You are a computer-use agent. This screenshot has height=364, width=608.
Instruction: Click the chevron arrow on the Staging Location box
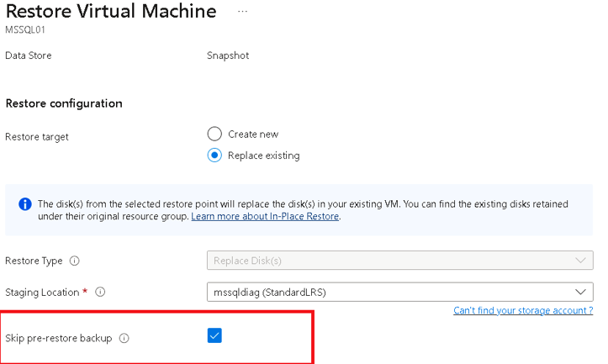pos(579,292)
